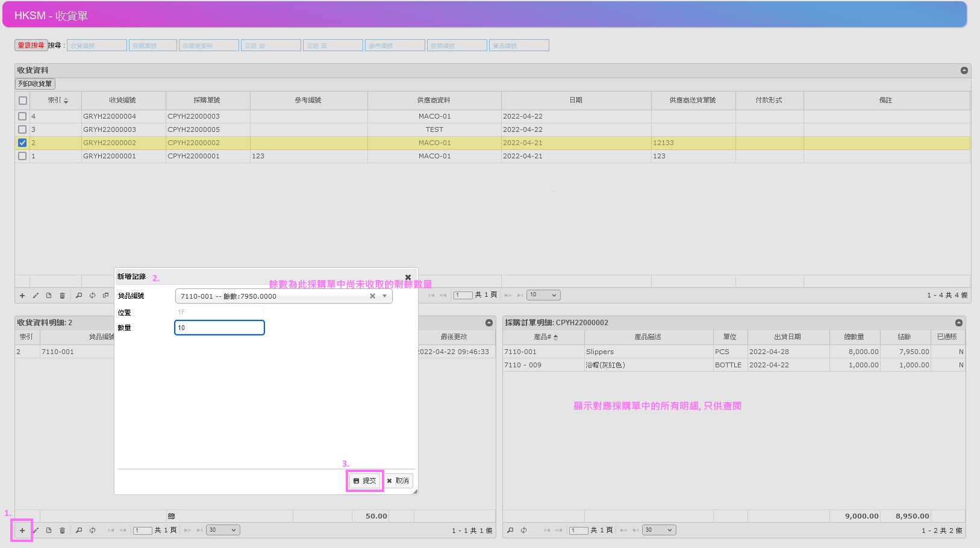The width and height of the screenshot is (980, 548).
Task: Click pencil edit icon in 收貨資料 toolbar
Action: tap(36, 296)
